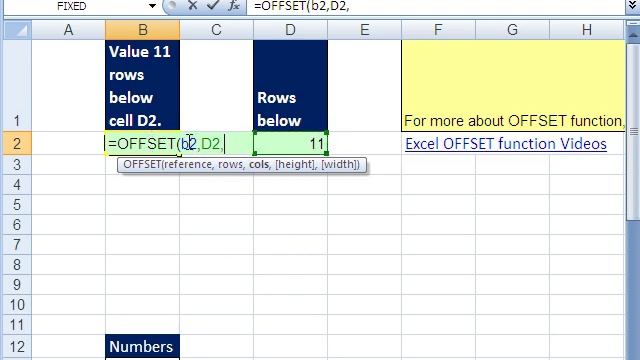Confirm formula with the checkmark icon

coord(213,6)
